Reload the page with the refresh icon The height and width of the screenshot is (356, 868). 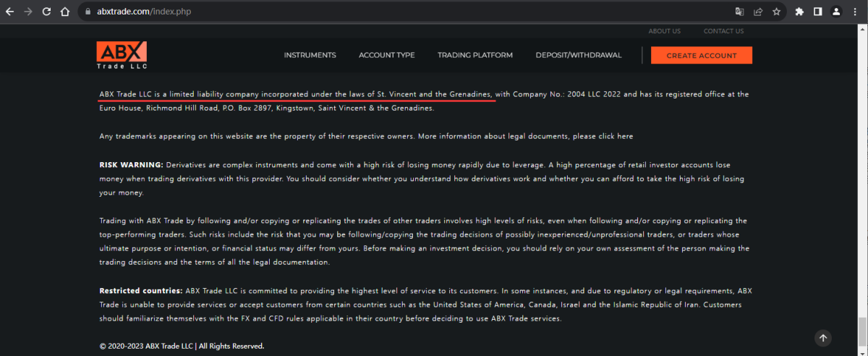point(46,12)
